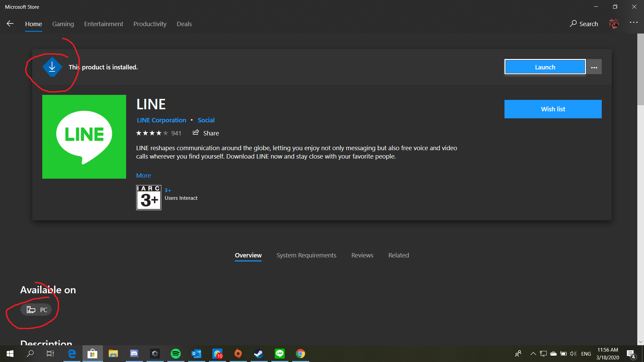Screen dimensions: 644x362
Task: Switch to the Home tab
Action: tap(34, 24)
